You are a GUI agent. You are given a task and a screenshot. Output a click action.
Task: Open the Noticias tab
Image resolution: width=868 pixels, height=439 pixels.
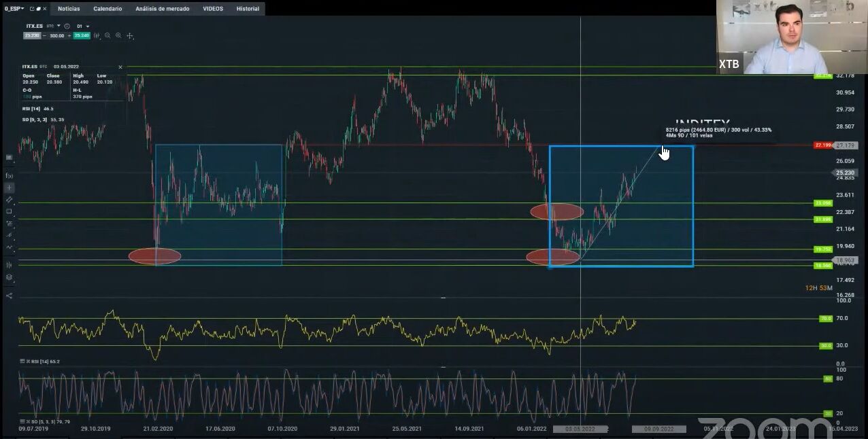69,9
